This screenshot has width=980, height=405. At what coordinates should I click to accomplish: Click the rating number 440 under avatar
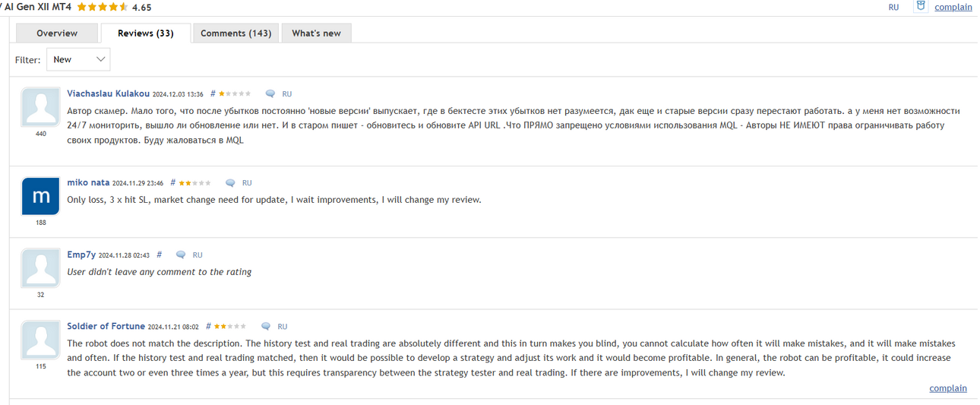point(41,134)
